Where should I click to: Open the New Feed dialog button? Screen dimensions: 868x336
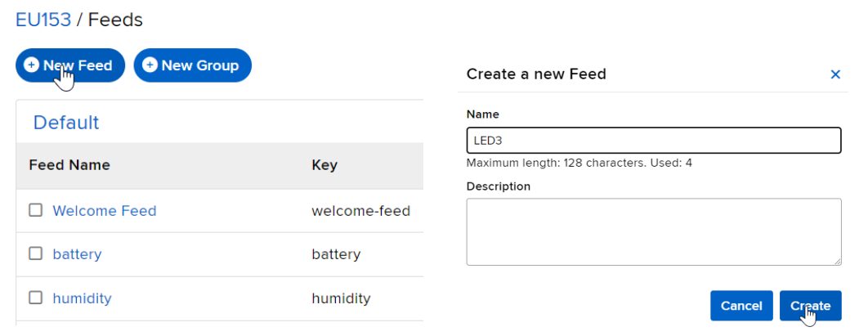70,65
